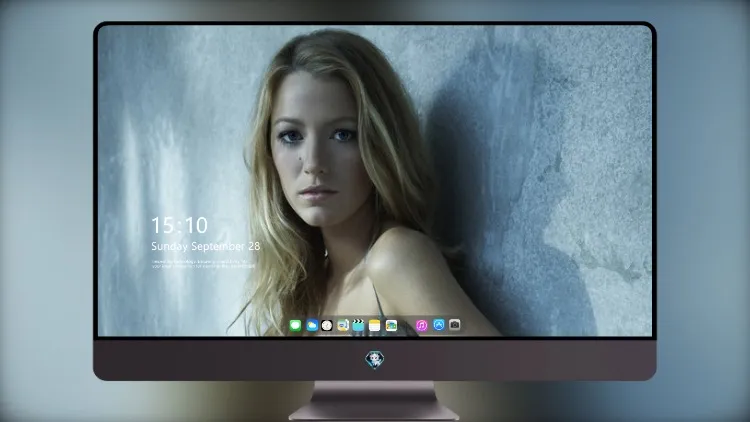Open the yellow Notes app
This screenshot has width=750, height=422.
click(375, 326)
